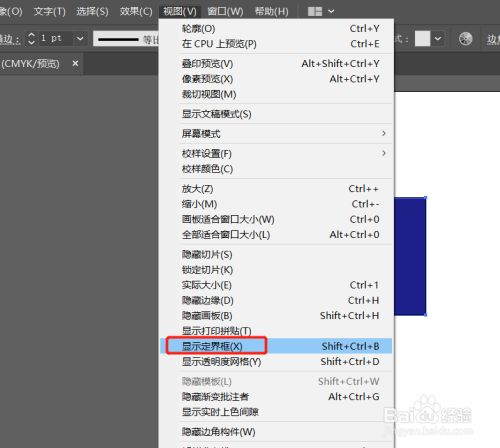Image resolution: width=500 pixels, height=448 pixels.
Task: Click the recolor artwork globe icon
Action: click(465, 39)
